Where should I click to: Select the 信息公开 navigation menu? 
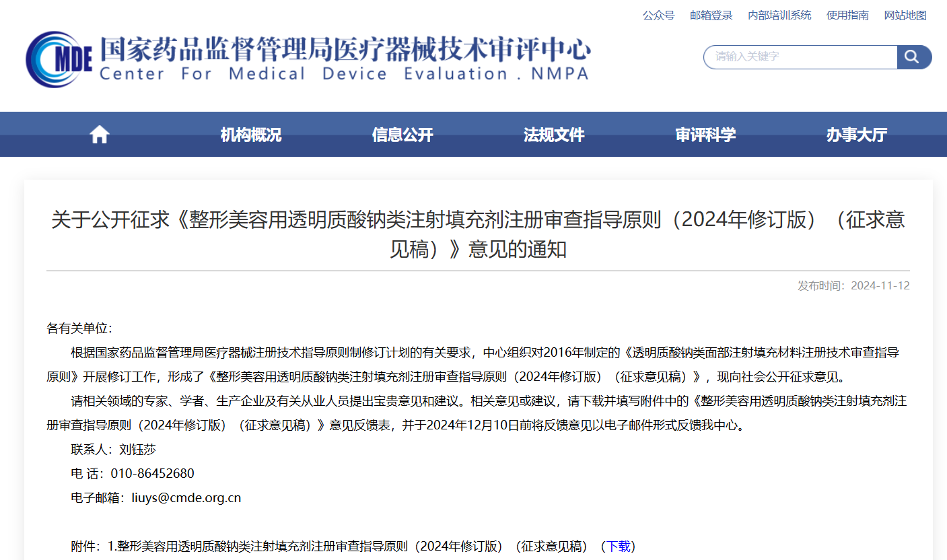pos(402,135)
